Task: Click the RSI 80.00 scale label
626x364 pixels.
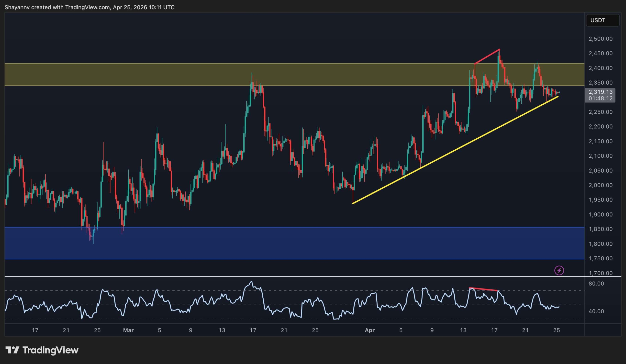Action: [x=596, y=284]
